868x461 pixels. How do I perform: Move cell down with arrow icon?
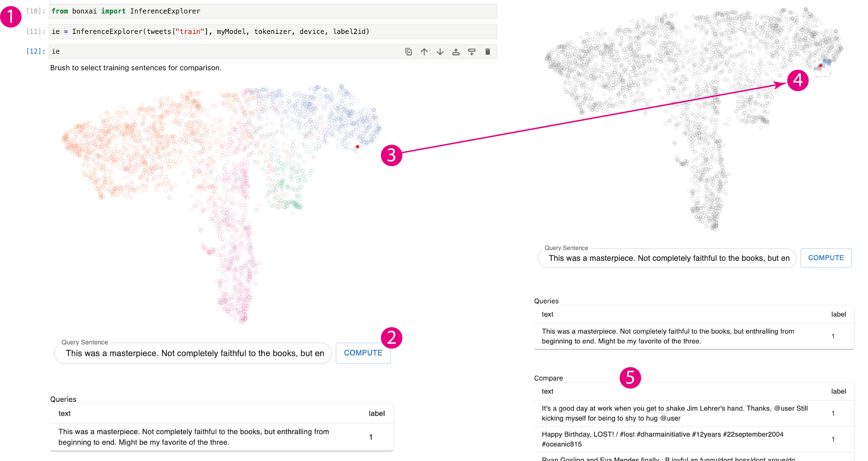click(x=440, y=52)
